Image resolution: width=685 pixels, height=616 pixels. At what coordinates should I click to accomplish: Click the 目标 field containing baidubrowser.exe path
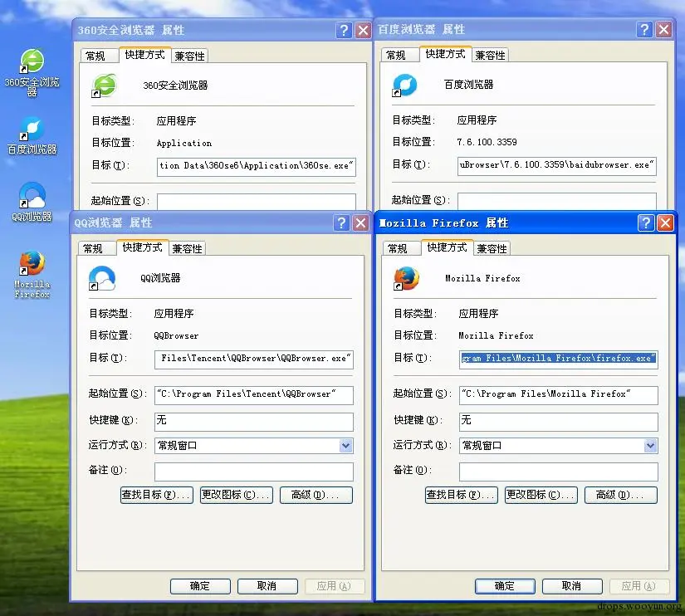[557, 166]
